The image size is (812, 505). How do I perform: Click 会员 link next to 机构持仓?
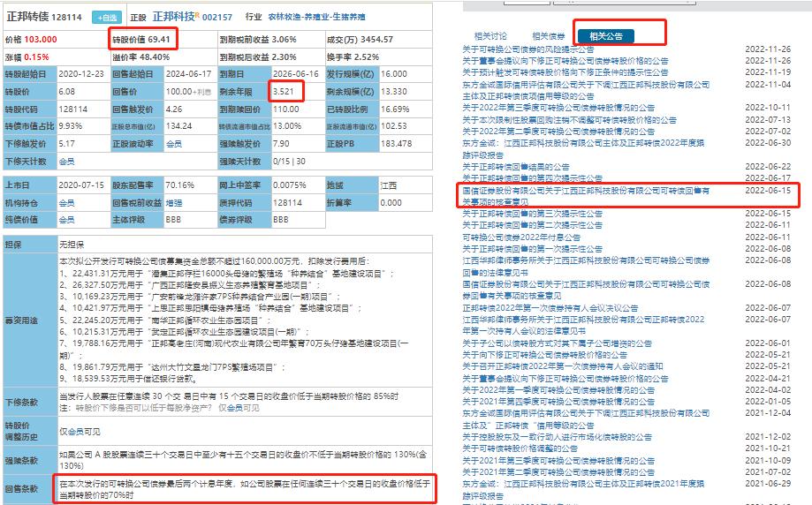pos(66,202)
